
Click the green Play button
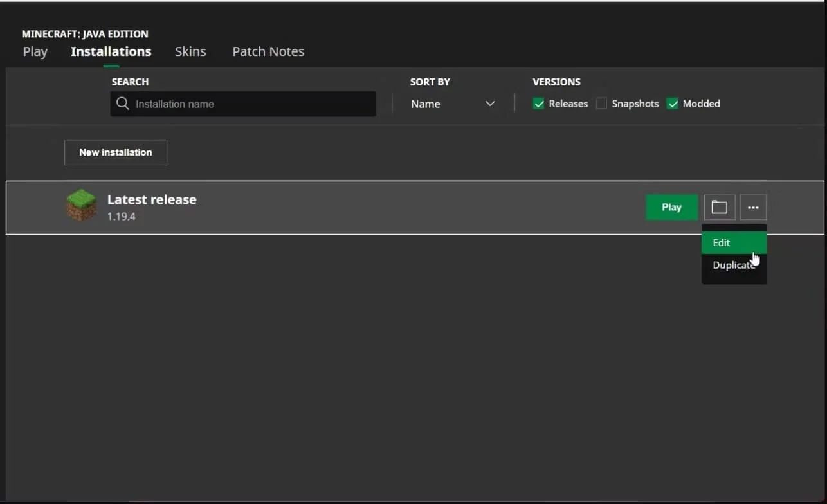(671, 207)
